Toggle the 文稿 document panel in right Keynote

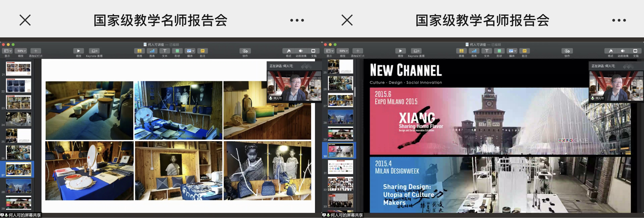pyautogui.click(x=635, y=51)
